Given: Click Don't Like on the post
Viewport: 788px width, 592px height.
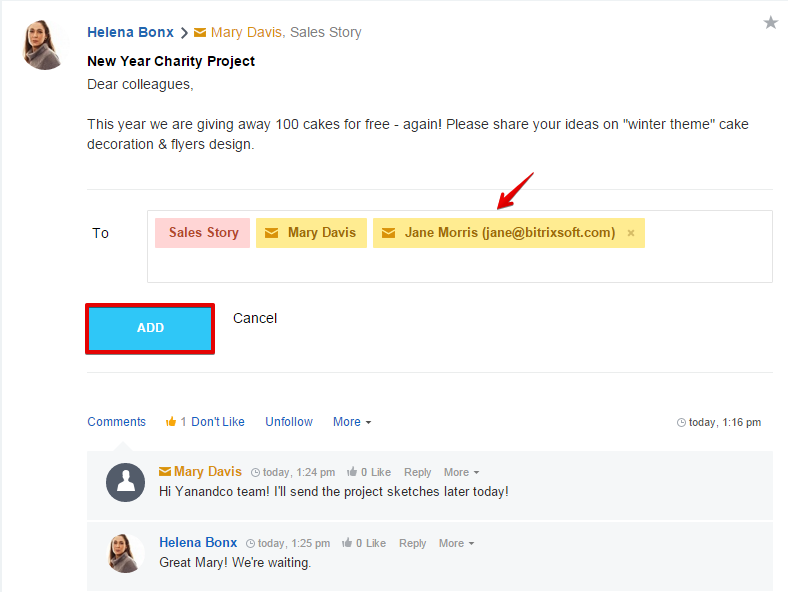Looking at the screenshot, I should click(218, 422).
